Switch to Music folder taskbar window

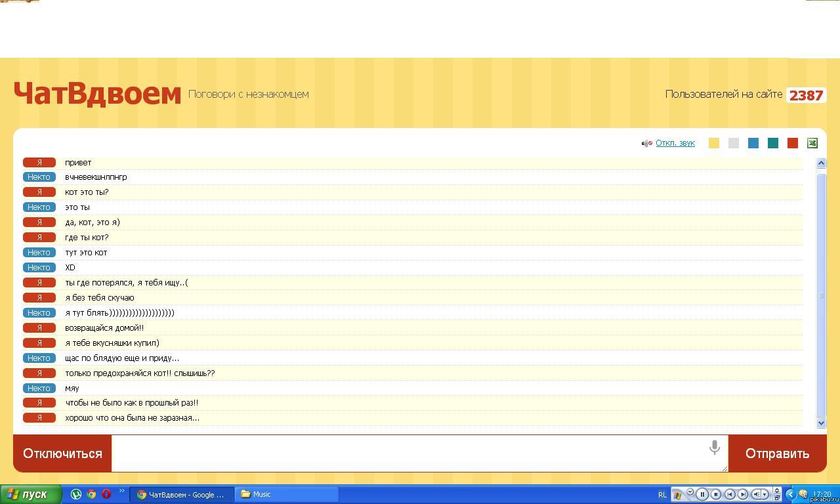(287, 494)
